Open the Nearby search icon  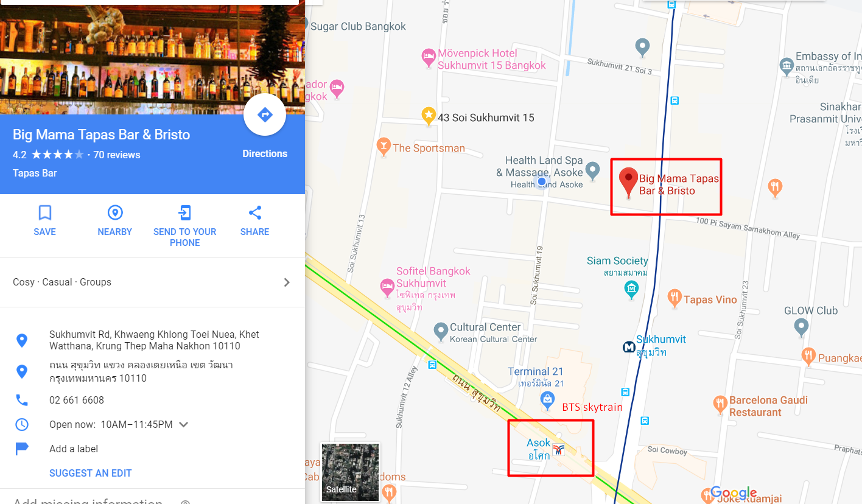coord(114,213)
